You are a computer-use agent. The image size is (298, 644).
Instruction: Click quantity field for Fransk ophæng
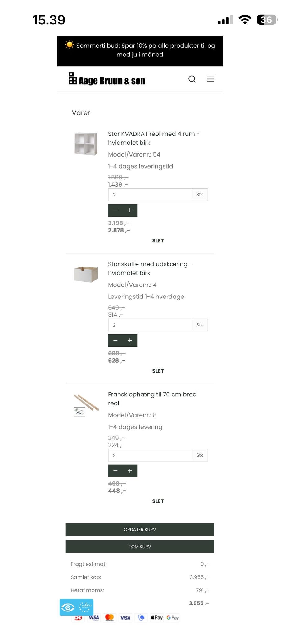(x=150, y=455)
